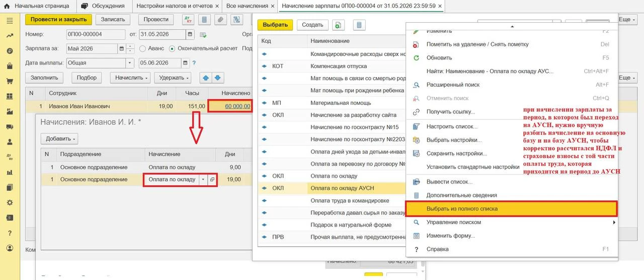Choose Обновить in the context menu
Image resolution: width=644 pixels, height=280 pixels.
tap(511, 58)
